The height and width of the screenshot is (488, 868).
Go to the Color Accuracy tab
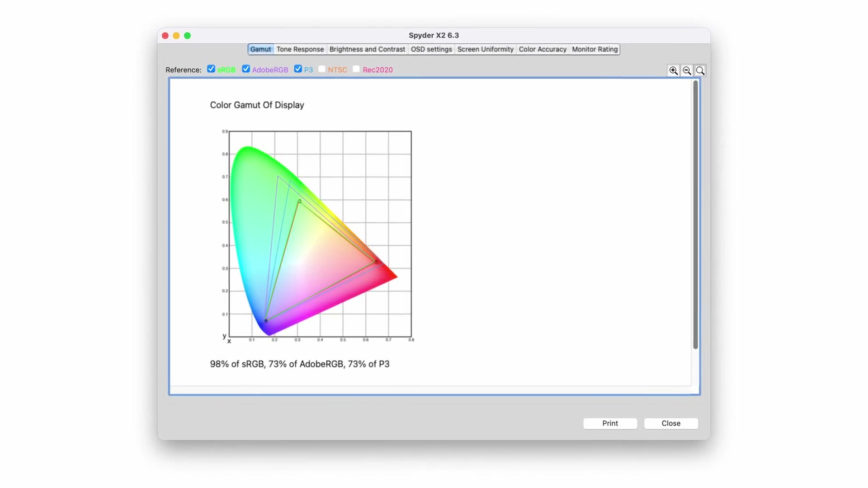542,49
